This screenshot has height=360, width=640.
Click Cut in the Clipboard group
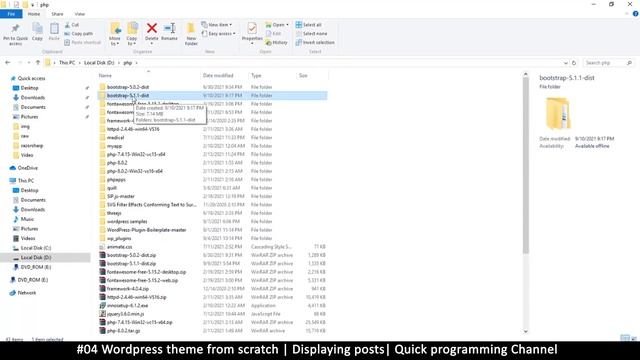[72, 25]
